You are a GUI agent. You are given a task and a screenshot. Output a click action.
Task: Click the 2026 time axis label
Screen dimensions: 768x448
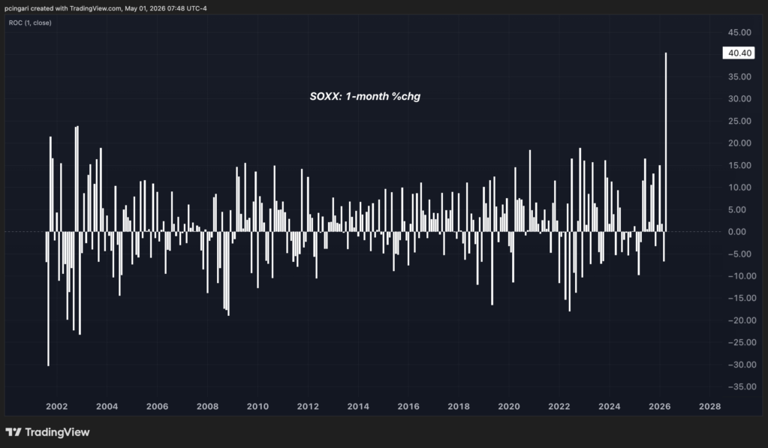[659, 406]
